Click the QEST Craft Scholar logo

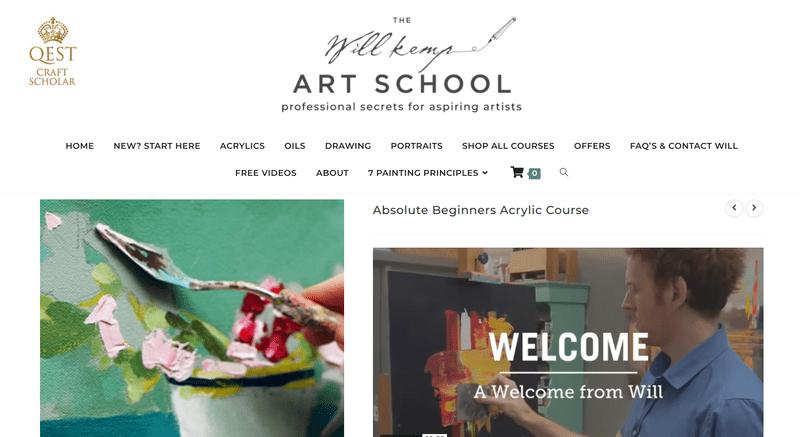52,52
